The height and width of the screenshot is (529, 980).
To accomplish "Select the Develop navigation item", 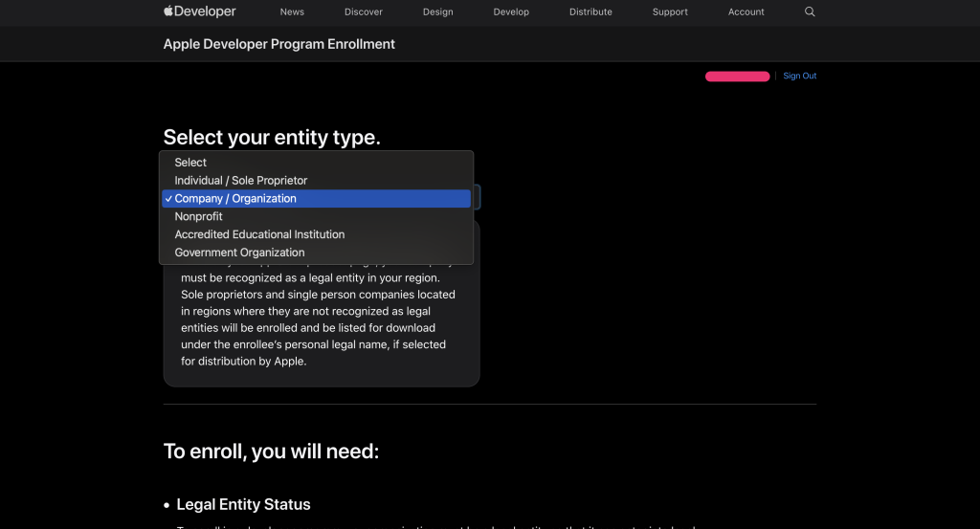I will (511, 11).
